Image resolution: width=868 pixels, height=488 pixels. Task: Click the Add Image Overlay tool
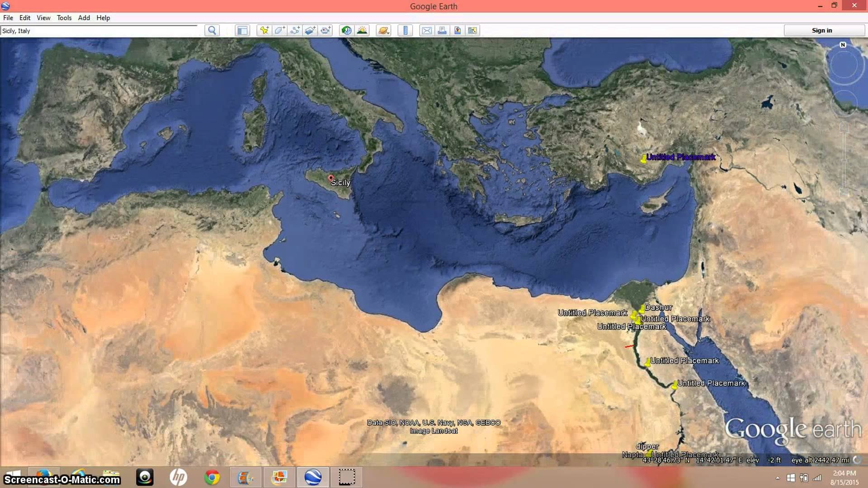[x=310, y=30]
